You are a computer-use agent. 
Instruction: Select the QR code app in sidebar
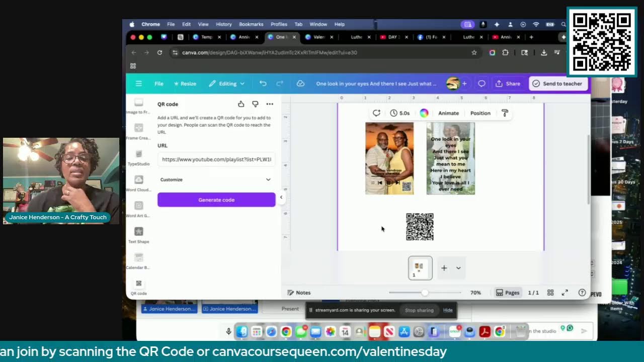(138, 287)
